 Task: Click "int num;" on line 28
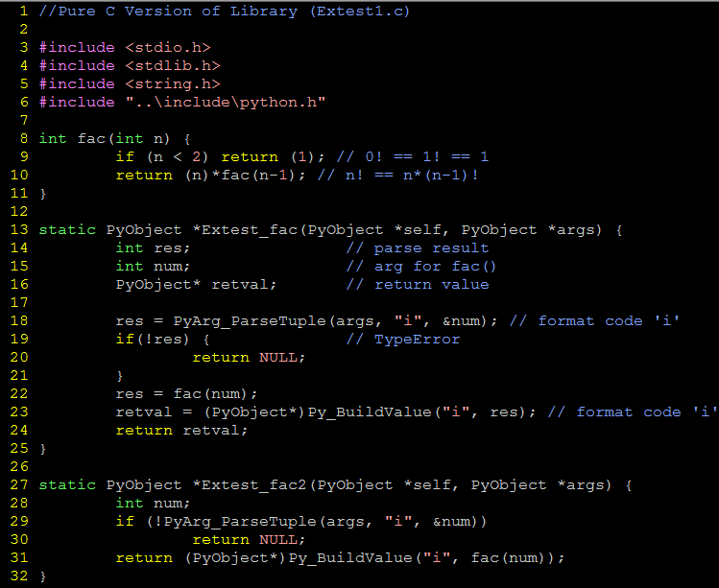tap(153, 504)
